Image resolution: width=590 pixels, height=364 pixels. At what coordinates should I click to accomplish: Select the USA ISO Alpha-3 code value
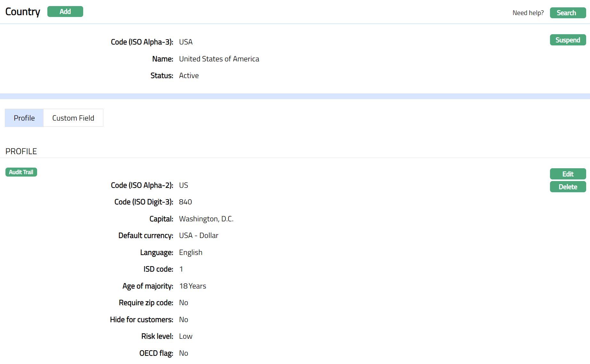186,42
